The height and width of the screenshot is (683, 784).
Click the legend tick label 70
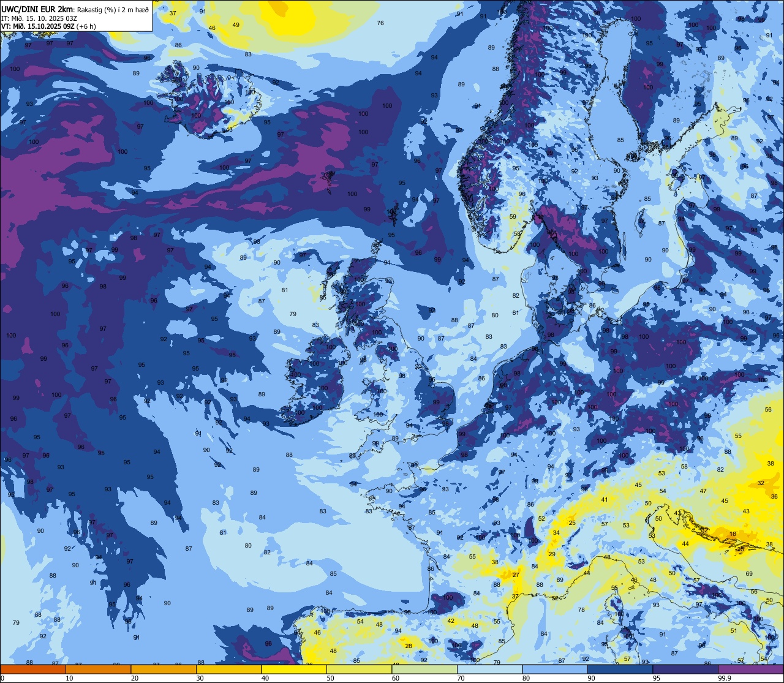461,678
